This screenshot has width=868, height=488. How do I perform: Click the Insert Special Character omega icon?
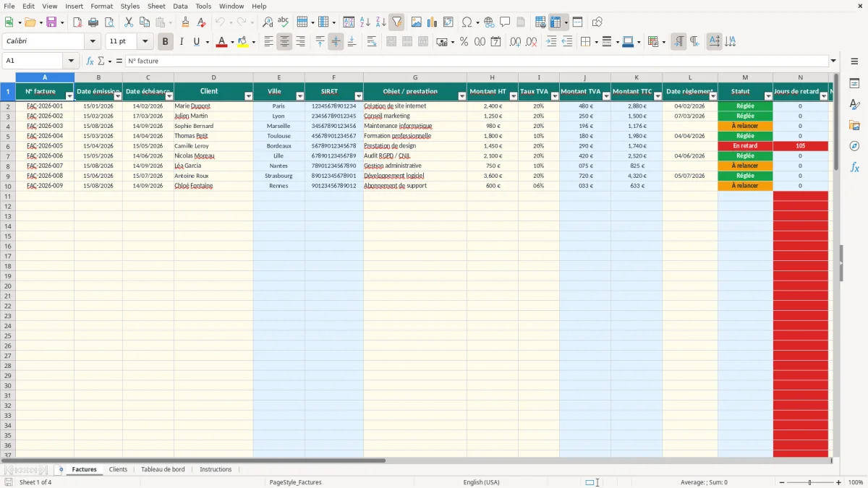click(467, 22)
